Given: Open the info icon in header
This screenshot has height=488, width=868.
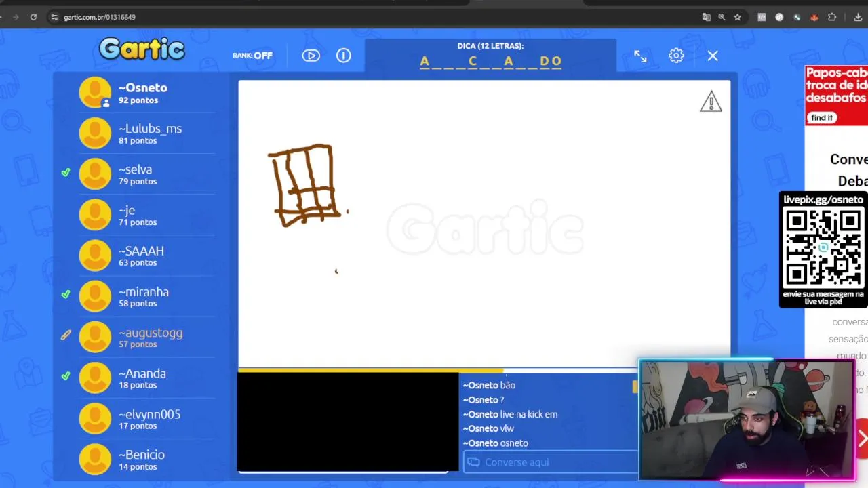Looking at the screenshot, I should click(x=344, y=56).
